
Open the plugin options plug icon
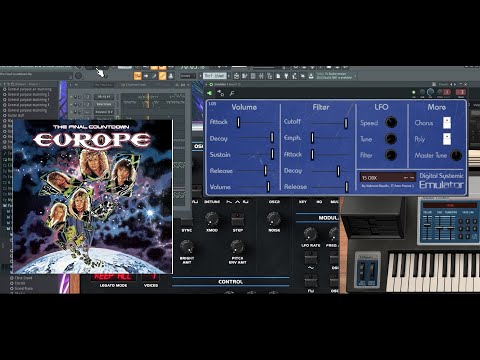210,93
